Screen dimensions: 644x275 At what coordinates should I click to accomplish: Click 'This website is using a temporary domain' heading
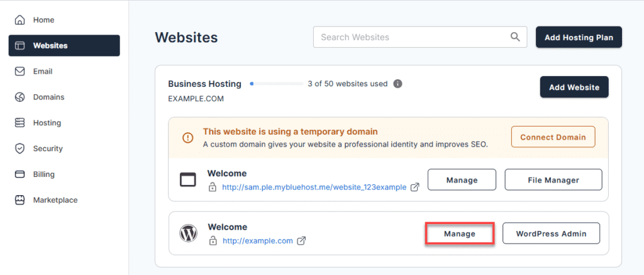(x=290, y=132)
